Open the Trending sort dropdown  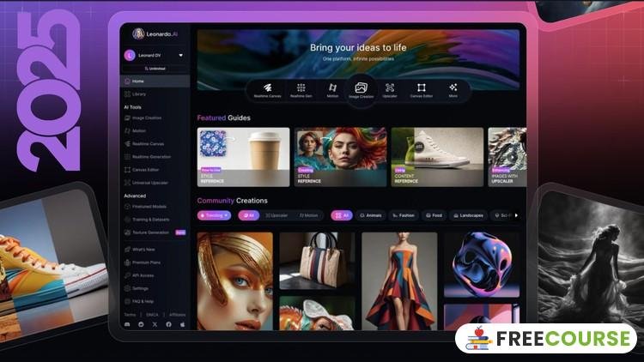[214, 215]
